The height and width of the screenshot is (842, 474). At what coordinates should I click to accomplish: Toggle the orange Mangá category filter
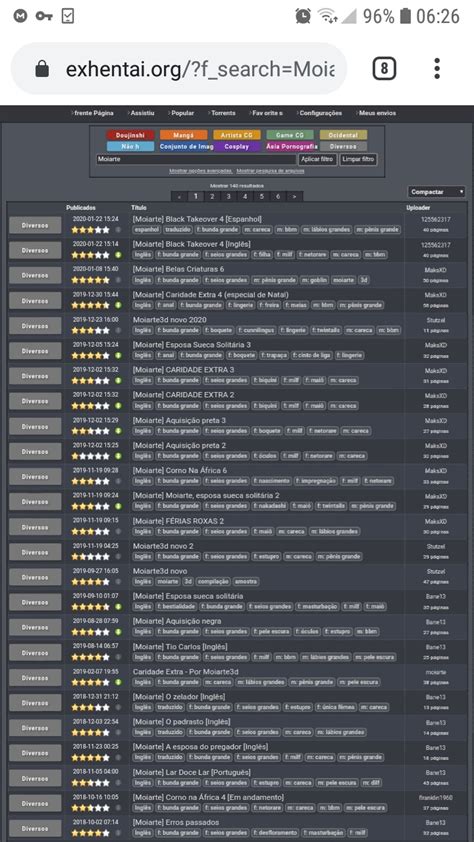[x=184, y=135]
